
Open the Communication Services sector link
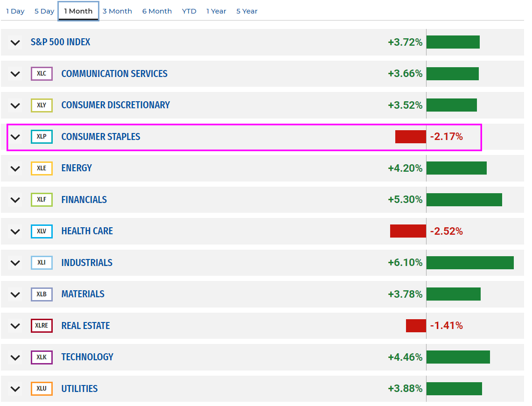[114, 74]
